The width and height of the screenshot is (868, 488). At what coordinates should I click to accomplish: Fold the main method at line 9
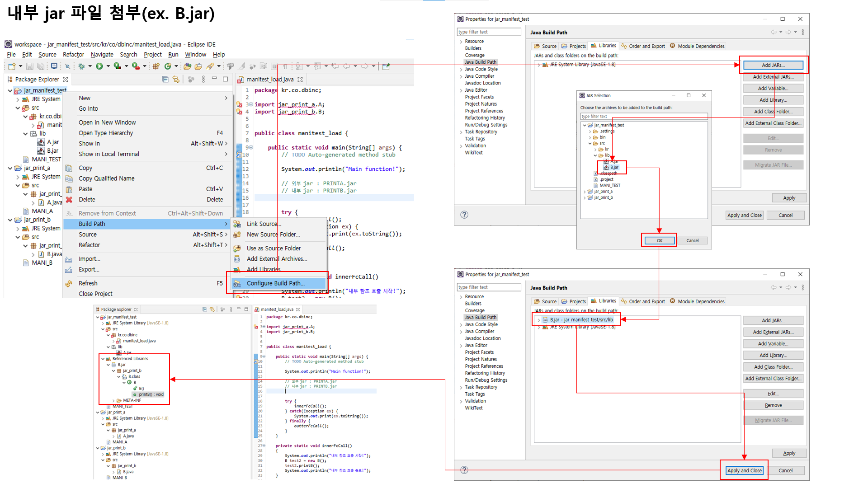coord(250,147)
